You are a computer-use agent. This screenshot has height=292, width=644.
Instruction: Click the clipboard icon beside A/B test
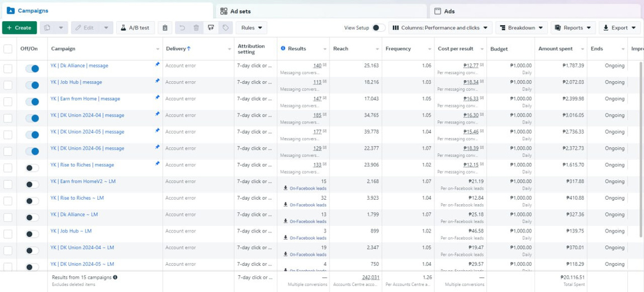(x=164, y=28)
